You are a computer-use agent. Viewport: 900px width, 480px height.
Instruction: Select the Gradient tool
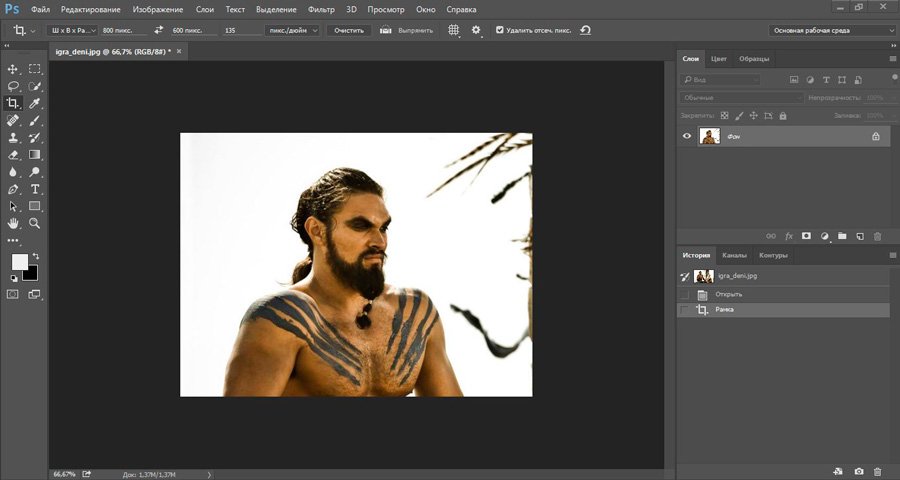pyautogui.click(x=34, y=154)
